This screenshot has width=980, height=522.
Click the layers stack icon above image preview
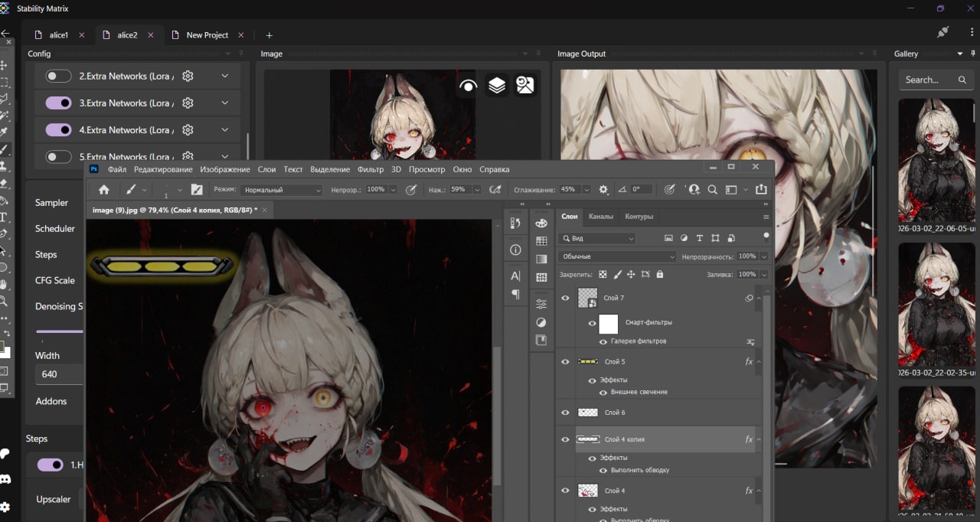click(497, 86)
